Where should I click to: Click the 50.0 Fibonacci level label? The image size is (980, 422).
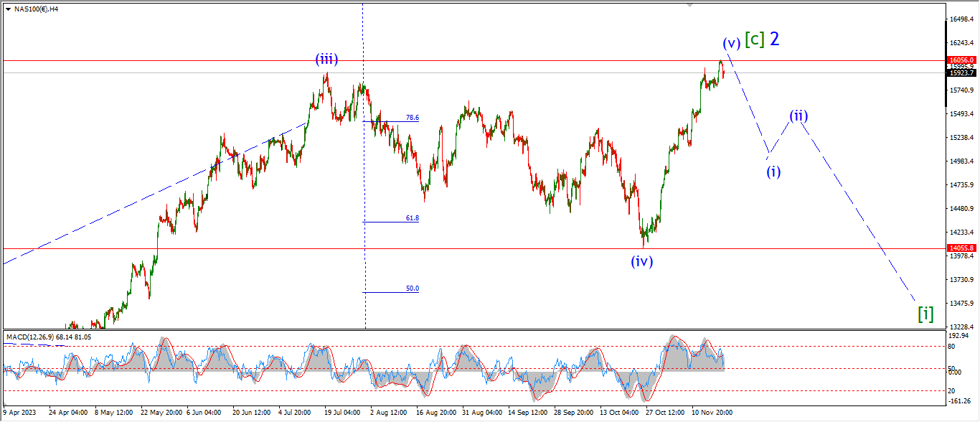[x=412, y=289]
